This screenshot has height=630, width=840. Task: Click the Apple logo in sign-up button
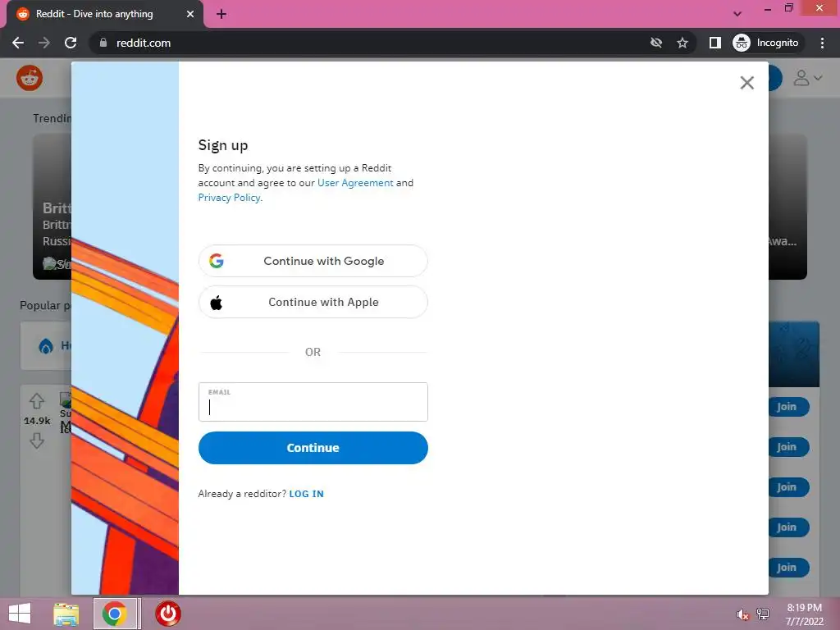[x=217, y=303]
